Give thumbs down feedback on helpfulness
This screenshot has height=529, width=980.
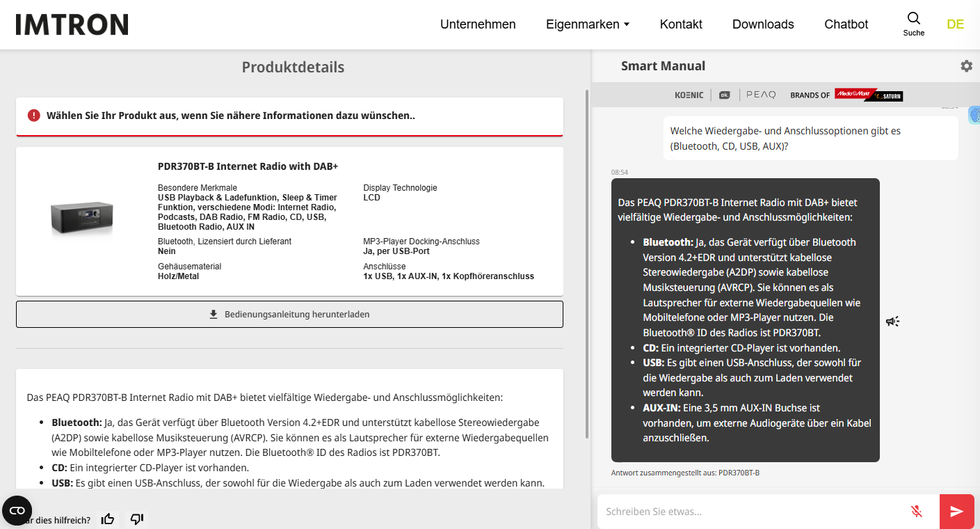137,519
